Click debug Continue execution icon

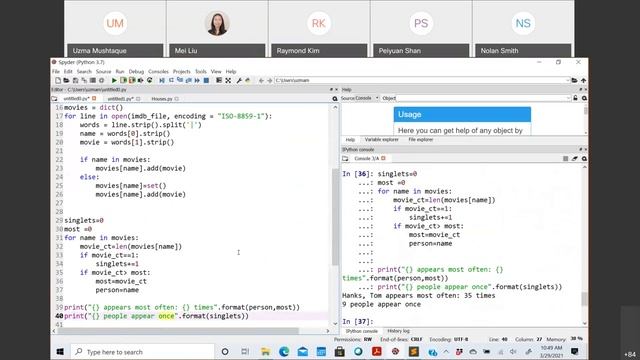pyautogui.click(x=197, y=80)
